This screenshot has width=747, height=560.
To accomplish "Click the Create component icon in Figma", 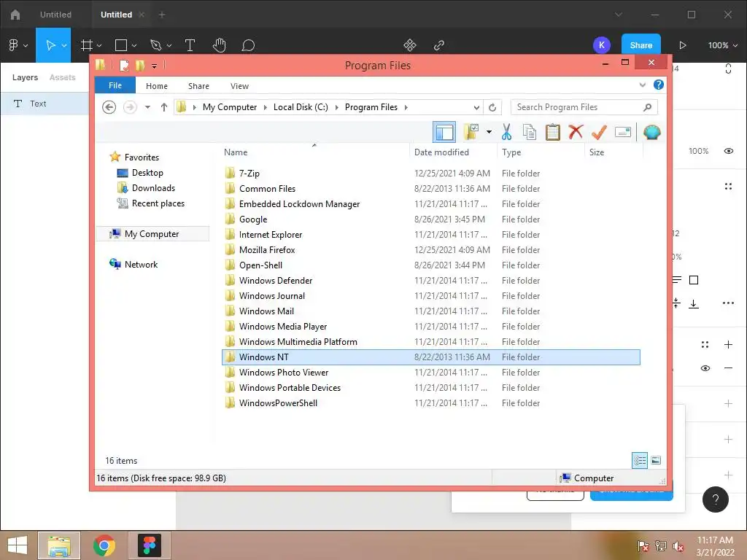I will click(x=410, y=45).
